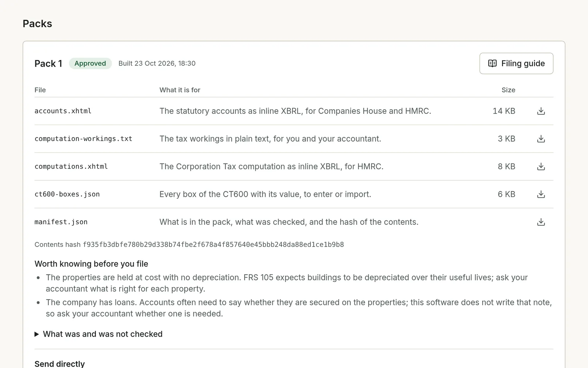
Task: Click the statutory accounts description text
Action: [295, 111]
